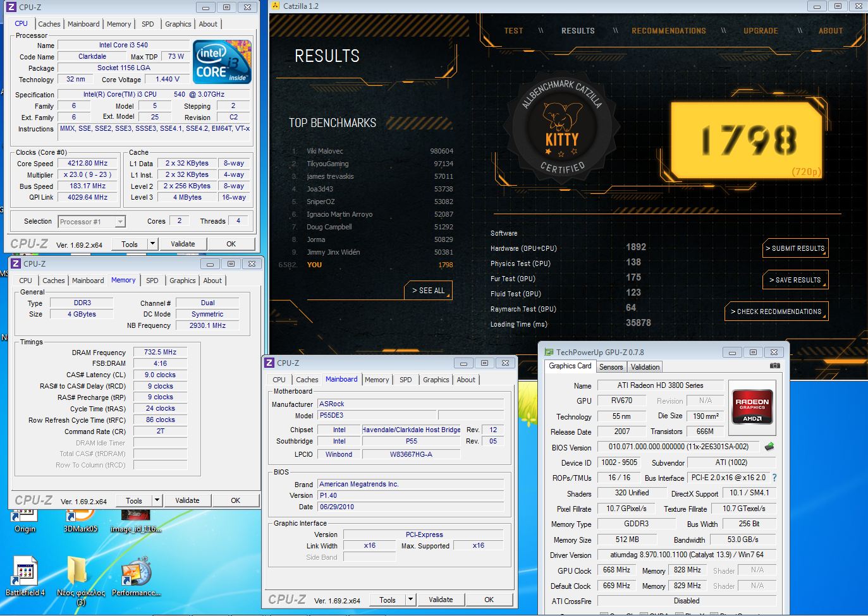868x616 pixels.
Task: Click the SAVE RESULTS button
Action: point(795,279)
